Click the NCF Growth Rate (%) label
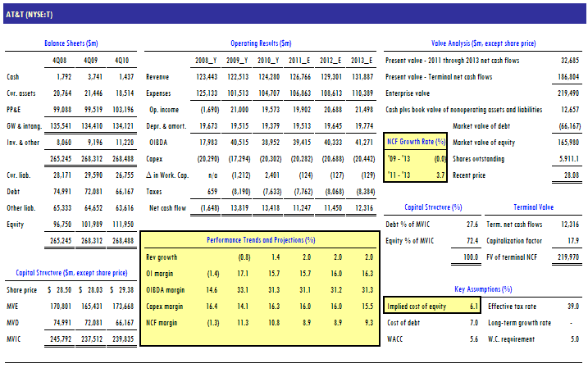Screen dimensions: 588x368 coord(415,142)
